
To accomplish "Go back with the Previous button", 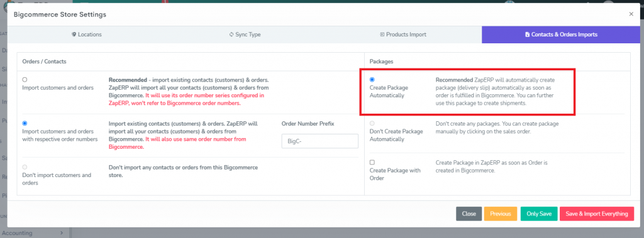I will (500, 214).
